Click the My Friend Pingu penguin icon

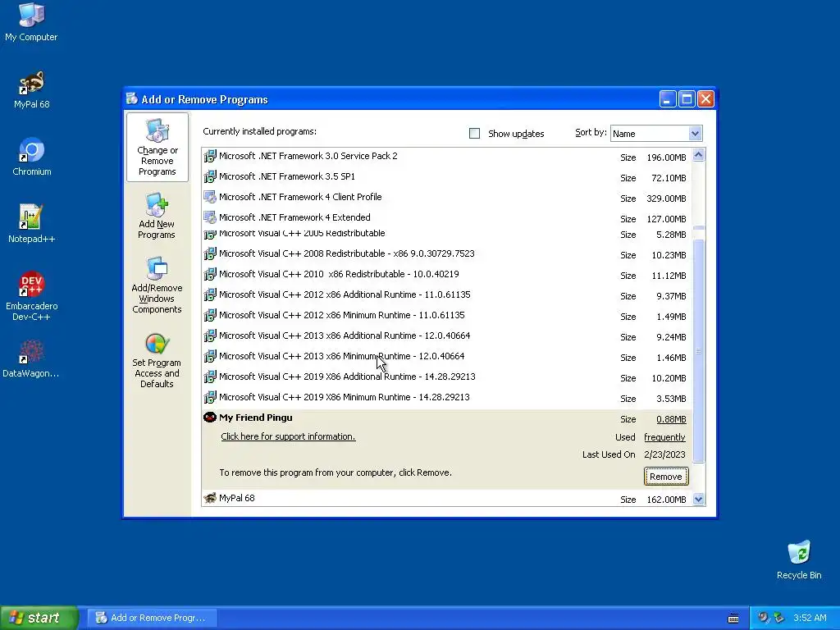pos(210,418)
